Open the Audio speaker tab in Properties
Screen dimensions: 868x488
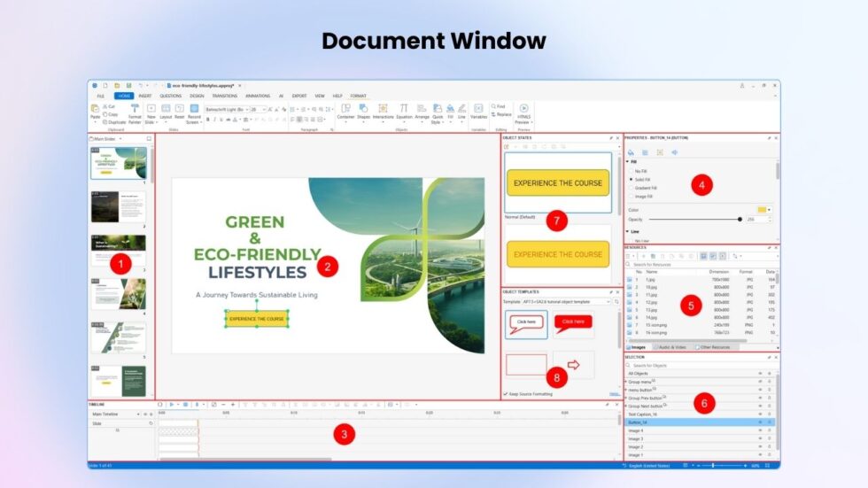674,152
